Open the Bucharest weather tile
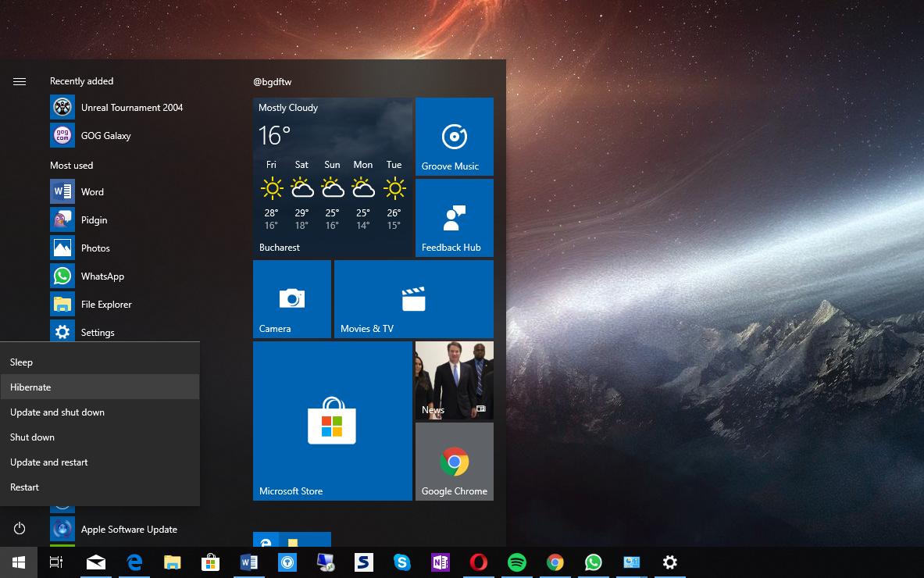The image size is (924, 578). click(x=332, y=177)
